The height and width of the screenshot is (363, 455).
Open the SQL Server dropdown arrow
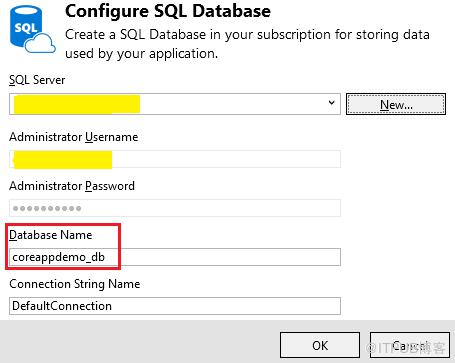(331, 103)
